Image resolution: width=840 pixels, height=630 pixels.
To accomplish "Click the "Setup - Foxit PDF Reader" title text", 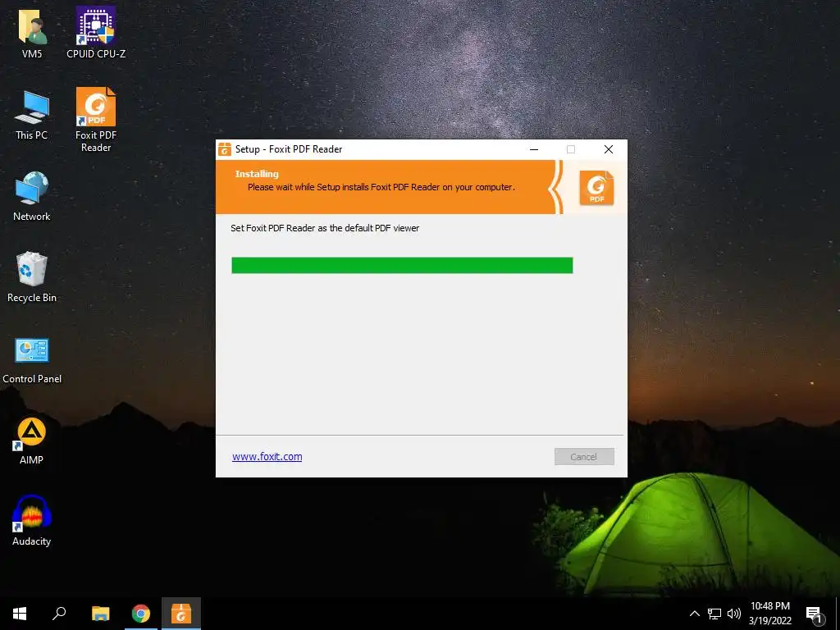I will pyautogui.click(x=289, y=149).
